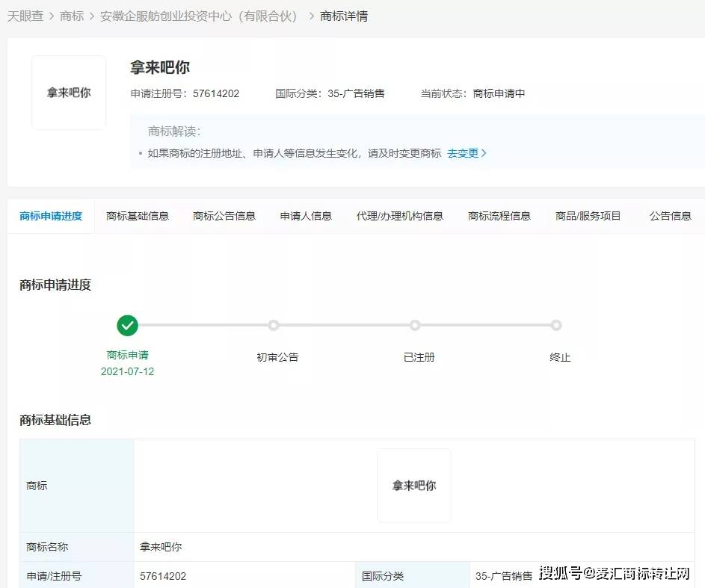Click 申请注册号 57614202 in header
This screenshot has width=705, height=588.
pyautogui.click(x=185, y=93)
